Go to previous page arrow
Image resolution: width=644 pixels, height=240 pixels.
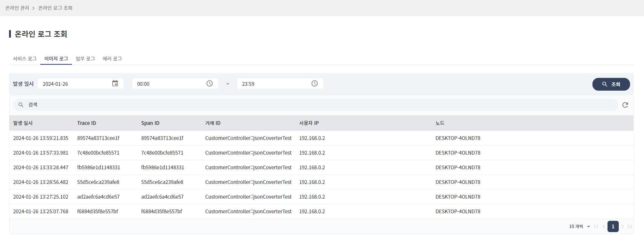tap(604, 226)
